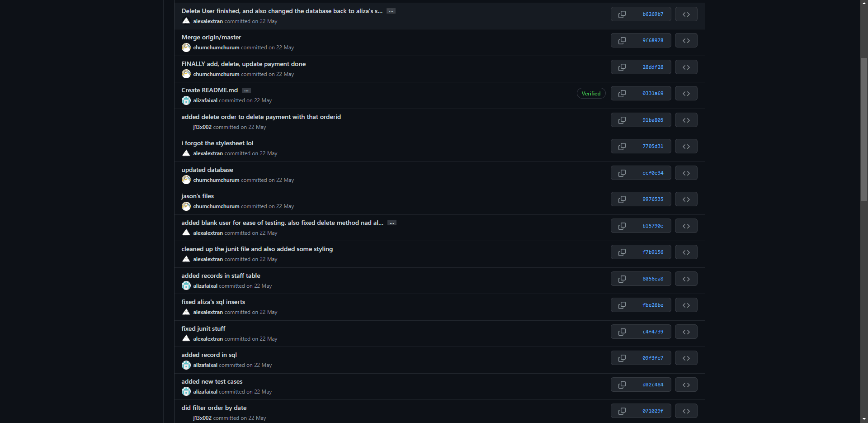868x423 pixels.
Task: Copy full SHA for commit 9f68978
Action: point(623,41)
